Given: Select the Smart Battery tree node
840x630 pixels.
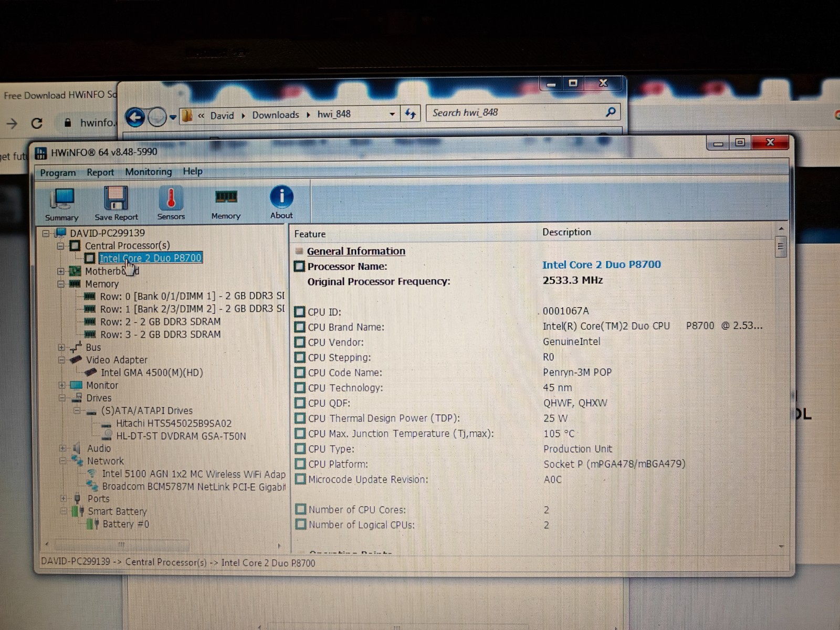Looking at the screenshot, I should click(x=117, y=511).
